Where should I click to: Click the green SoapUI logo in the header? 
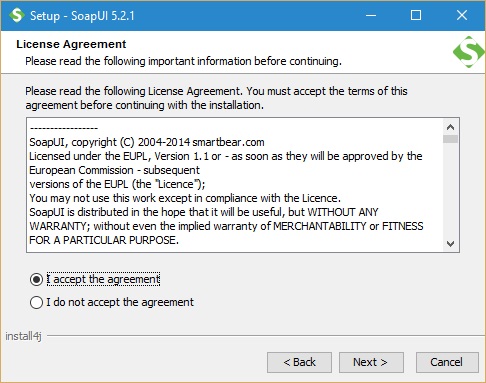(469, 52)
